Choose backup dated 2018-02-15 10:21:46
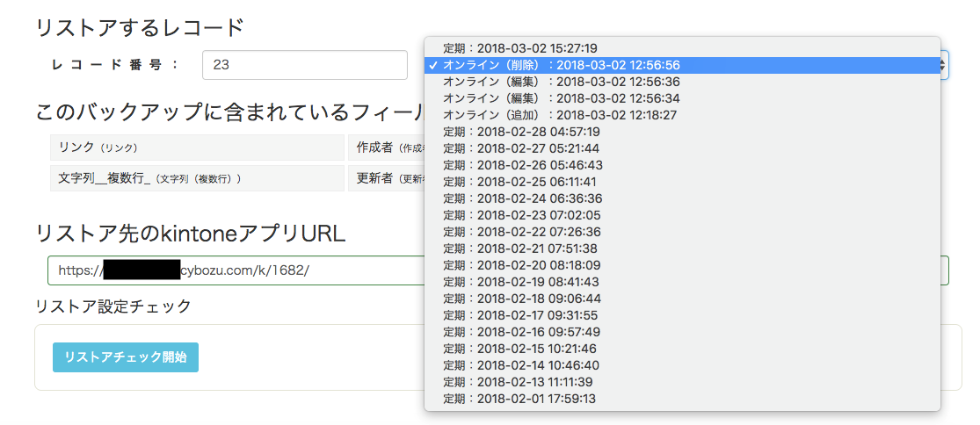This screenshot has width=980, height=425. pos(682,349)
